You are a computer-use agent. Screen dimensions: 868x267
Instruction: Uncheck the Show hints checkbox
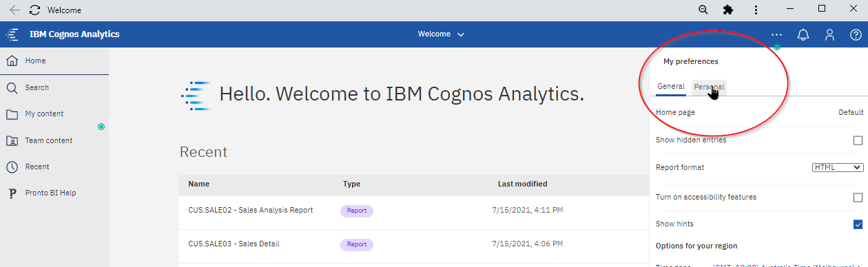(x=858, y=224)
